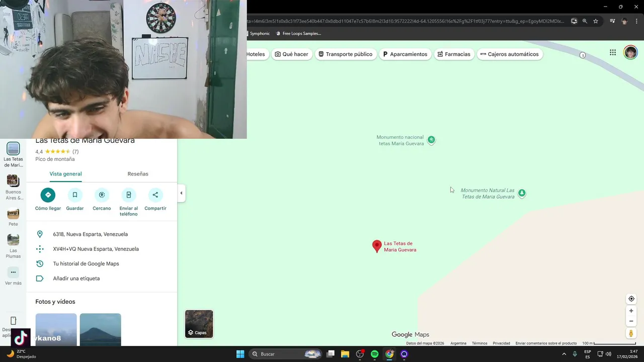Open the Google account avatar on Maps
The height and width of the screenshot is (362, 644).
coord(630,52)
